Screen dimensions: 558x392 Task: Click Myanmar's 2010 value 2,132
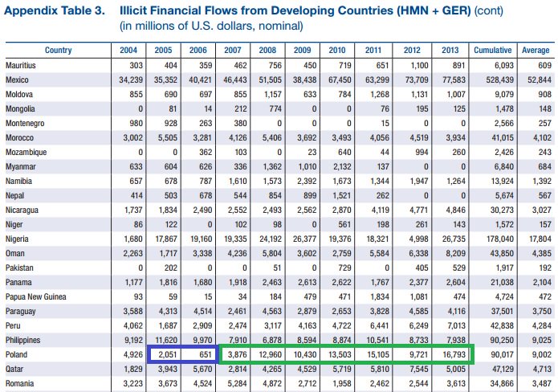point(342,166)
